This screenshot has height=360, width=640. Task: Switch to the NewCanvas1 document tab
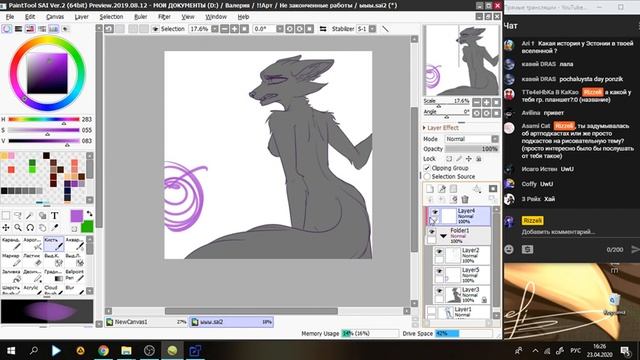(x=146, y=322)
